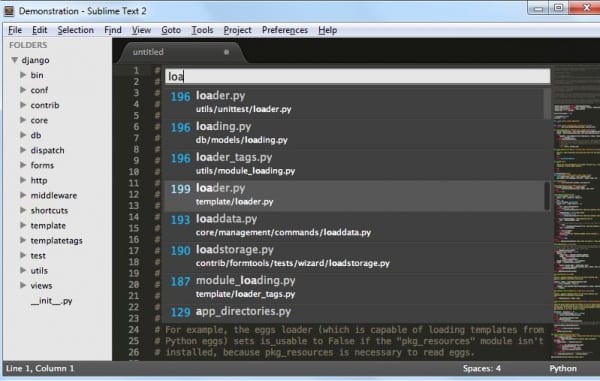Click the unsaved dot on untitled tab
This screenshot has width=600, height=381.
click(227, 52)
